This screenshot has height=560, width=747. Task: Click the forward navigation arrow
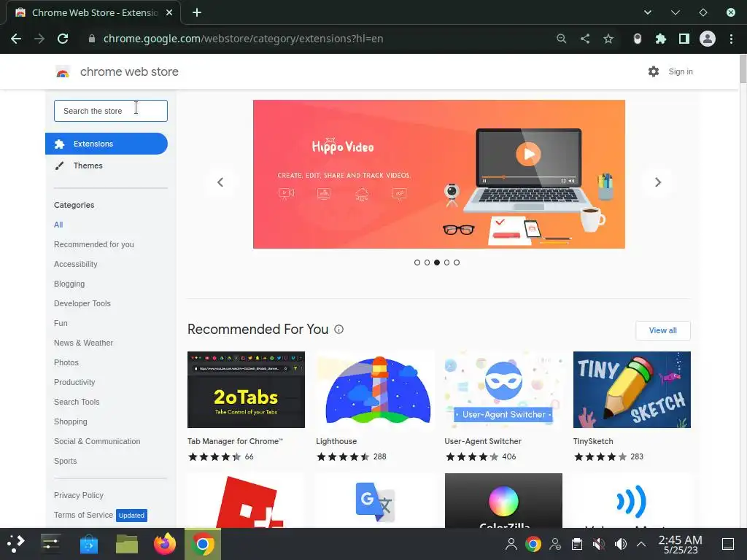point(39,39)
